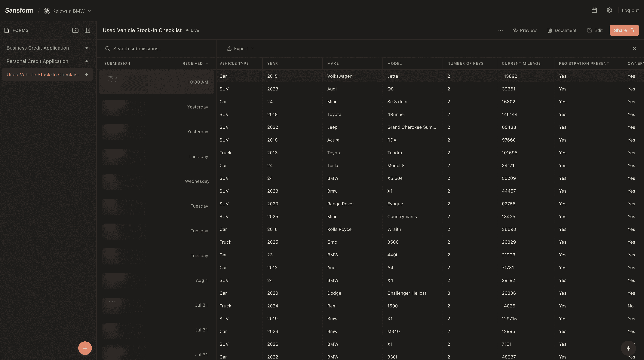Screen dimensions: 644x360
Task: Click the search magnifier icon
Action: 108,48
